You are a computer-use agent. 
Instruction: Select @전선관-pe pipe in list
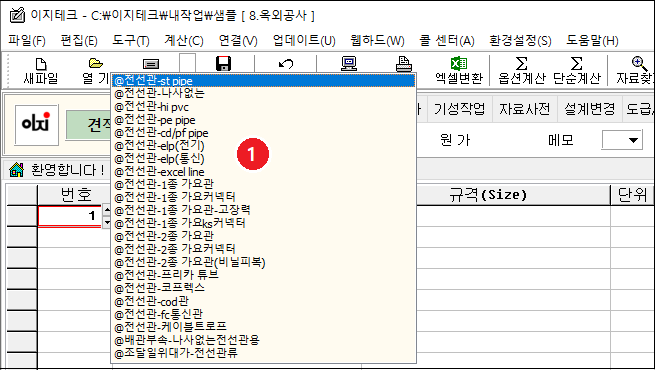263,120
